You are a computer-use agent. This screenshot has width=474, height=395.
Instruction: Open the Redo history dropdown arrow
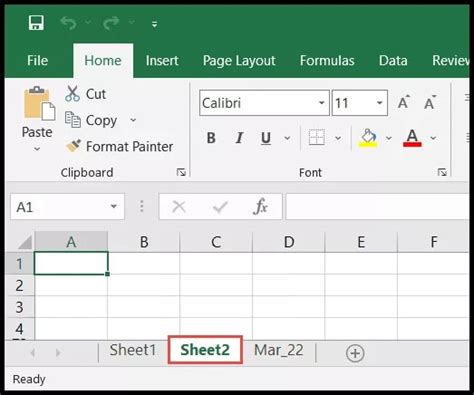132,22
